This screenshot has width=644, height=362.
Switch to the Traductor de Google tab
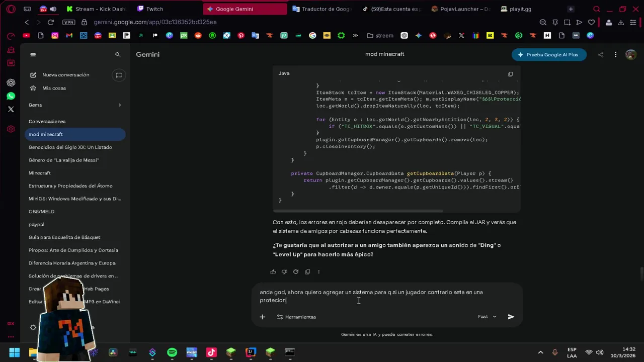[322, 9]
